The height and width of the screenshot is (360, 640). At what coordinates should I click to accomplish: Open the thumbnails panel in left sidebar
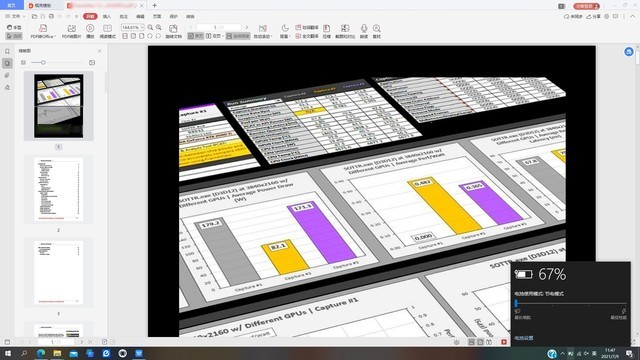click(x=7, y=63)
